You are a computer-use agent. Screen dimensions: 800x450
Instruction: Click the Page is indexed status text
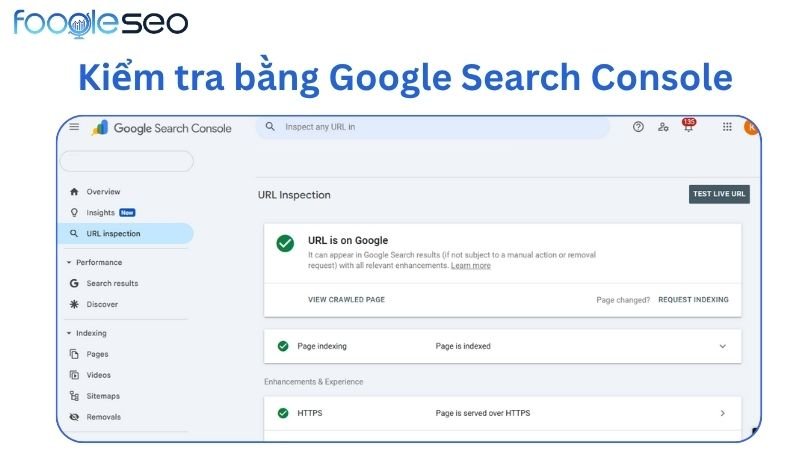pyautogui.click(x=463, y=346)
